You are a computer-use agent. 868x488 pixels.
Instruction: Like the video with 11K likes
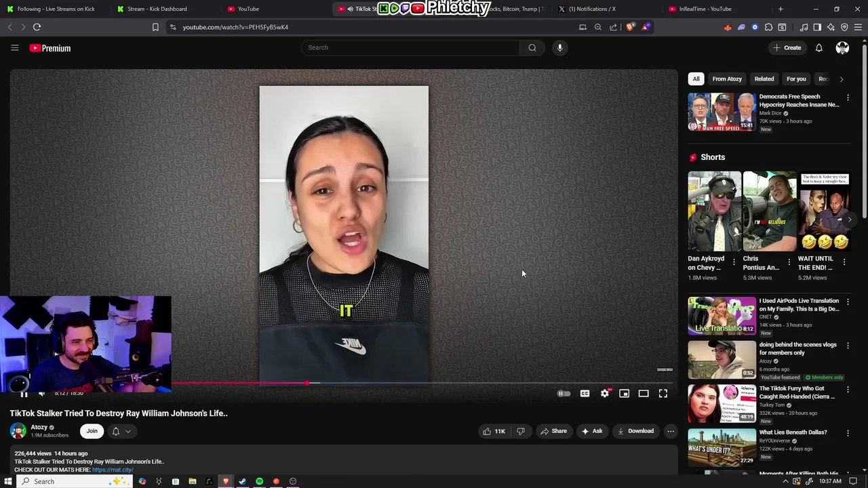click(x=494, y=431)
